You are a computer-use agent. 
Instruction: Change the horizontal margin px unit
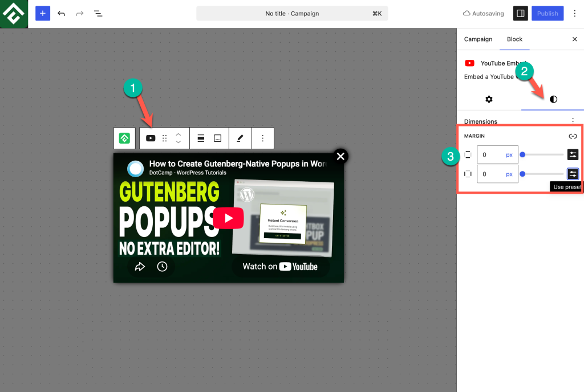coord(509,174)
